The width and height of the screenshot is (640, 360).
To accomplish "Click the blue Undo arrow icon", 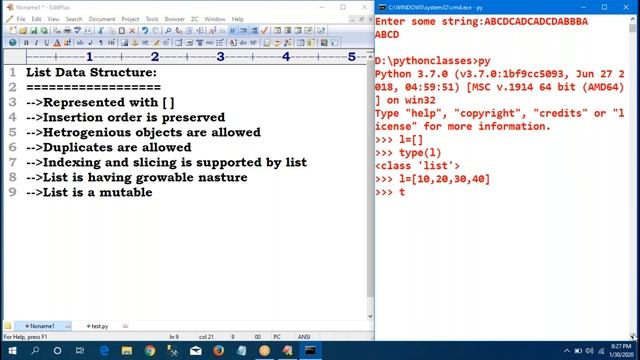I will pyautogui.click(x=145, y=31).
